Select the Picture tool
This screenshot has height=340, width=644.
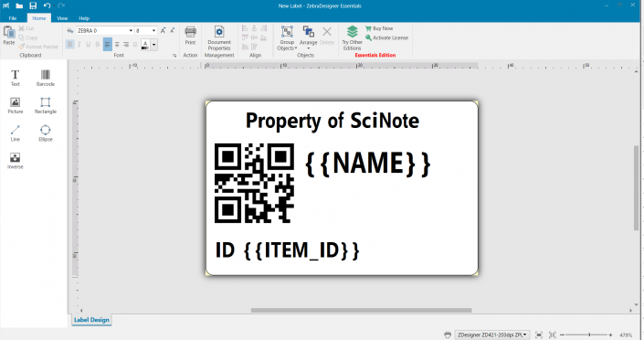pyautogui.click(x=16, y=105)
